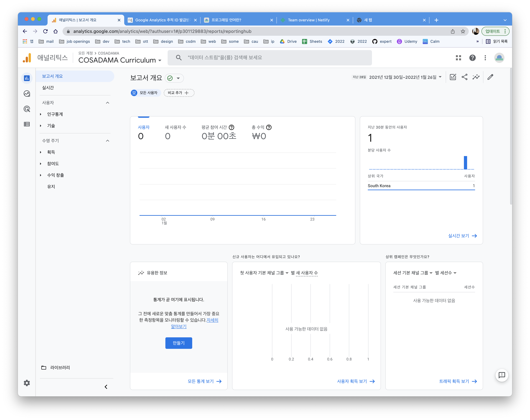This screenshot has height=420, width=530.
Task: Open the Google apps grid icon
Action: click(x=458, y=58)
